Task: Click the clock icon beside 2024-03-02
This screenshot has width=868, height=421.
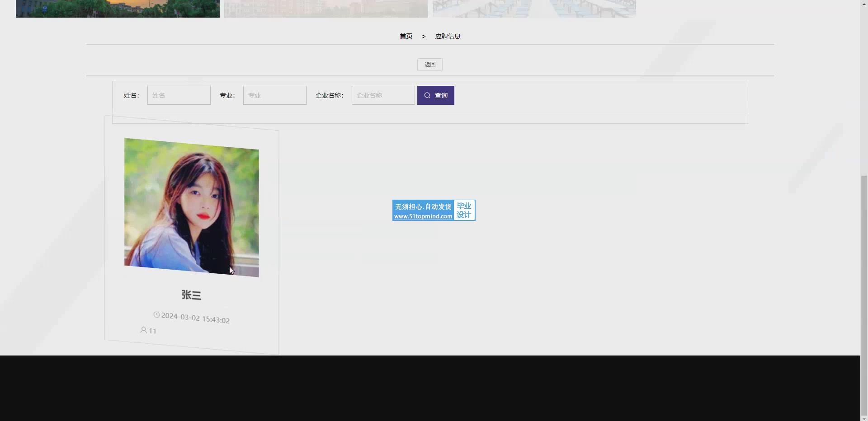Action: (156, 314)
